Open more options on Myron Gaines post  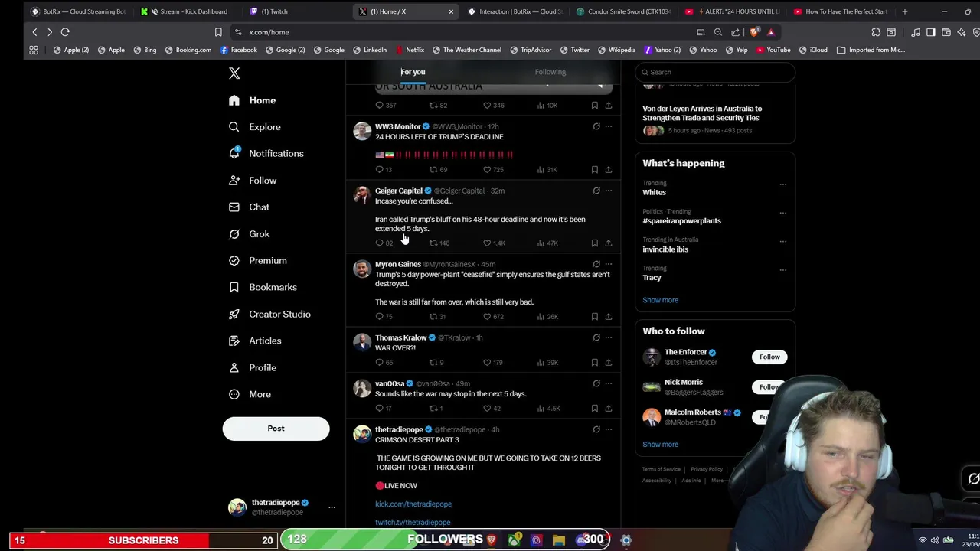[x=609, y=264]
